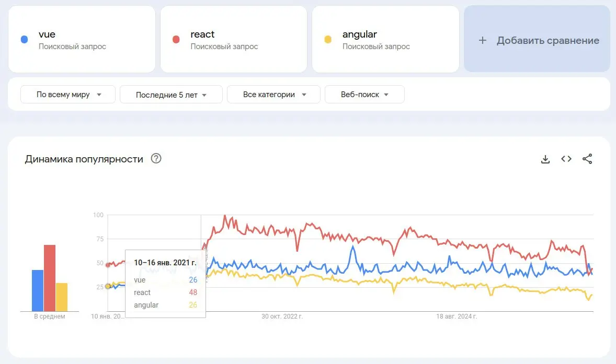Image resolution: width=616 pixels, height=364 pixels.
Task: Click the react value 48 in the tooltip
Action: coord(193,292)
